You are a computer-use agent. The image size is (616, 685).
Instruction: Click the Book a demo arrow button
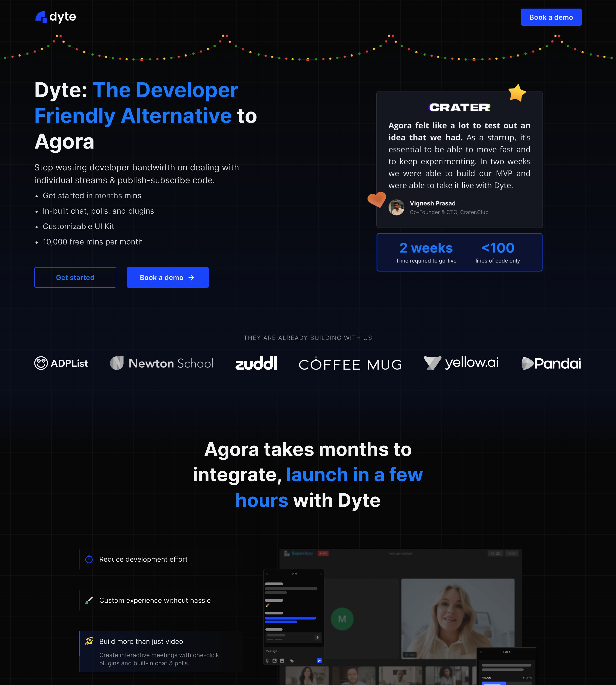167,277
